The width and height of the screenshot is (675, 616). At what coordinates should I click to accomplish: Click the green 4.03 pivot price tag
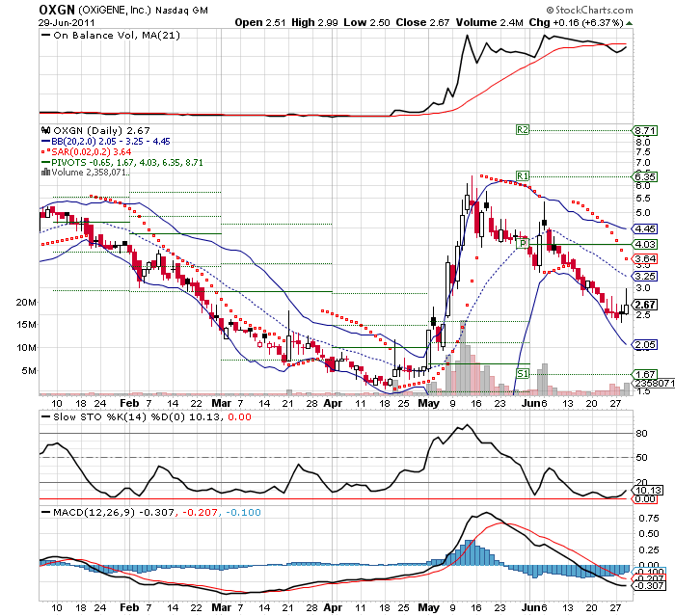pyautogui.click(x=645, y=244)
